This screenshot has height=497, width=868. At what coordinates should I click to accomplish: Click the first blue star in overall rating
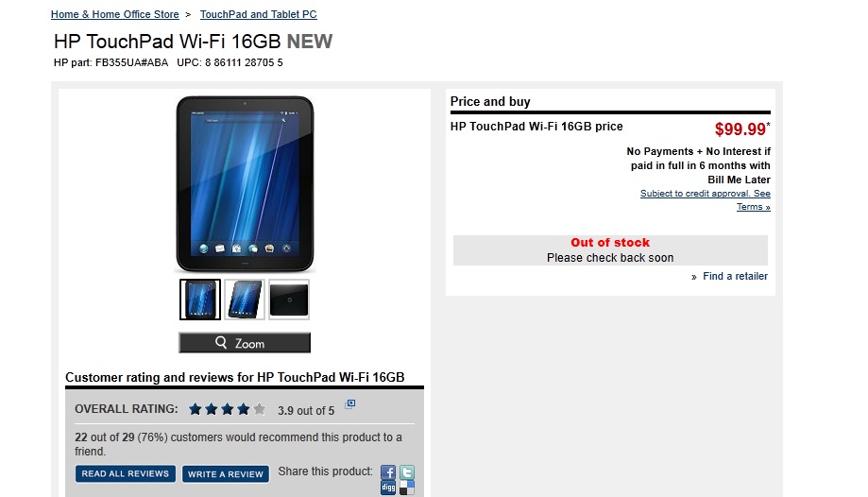(195, 409)
